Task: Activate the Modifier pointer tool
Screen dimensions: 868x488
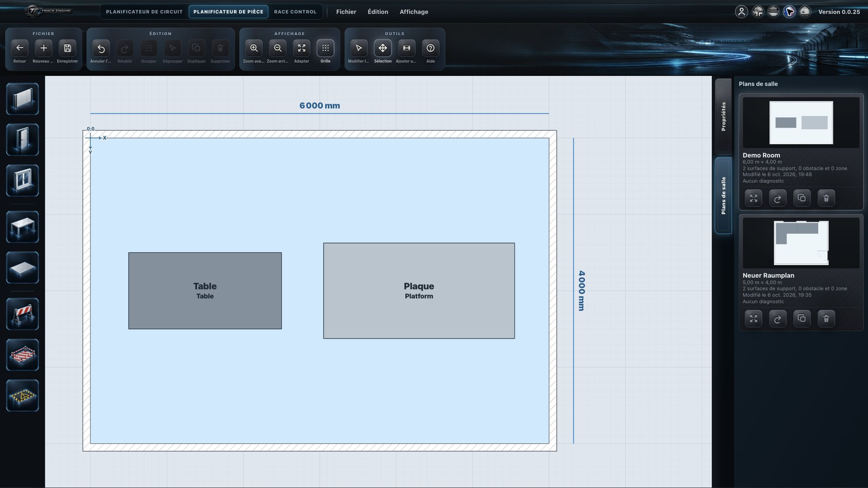Action: point(359,48)
